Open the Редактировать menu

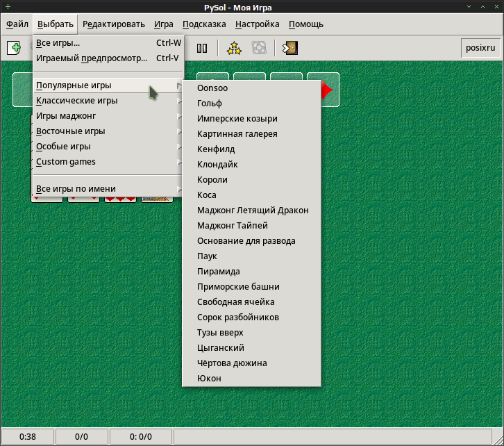coord(114,24)
